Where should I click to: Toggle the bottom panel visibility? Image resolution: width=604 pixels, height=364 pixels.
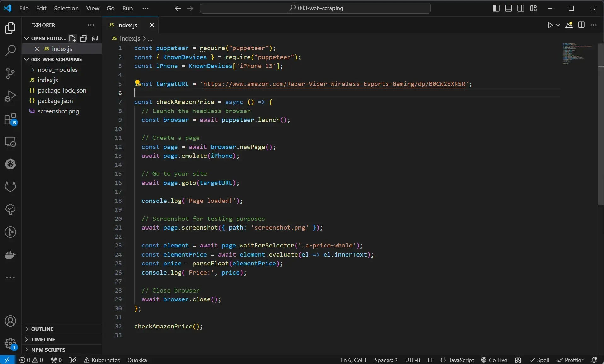508,8
